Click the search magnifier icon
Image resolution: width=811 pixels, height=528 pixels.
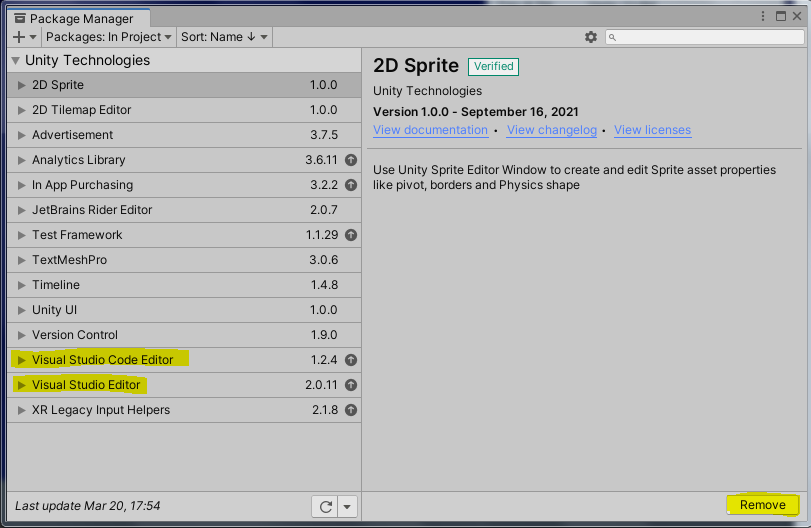click(x=612, y=37)
